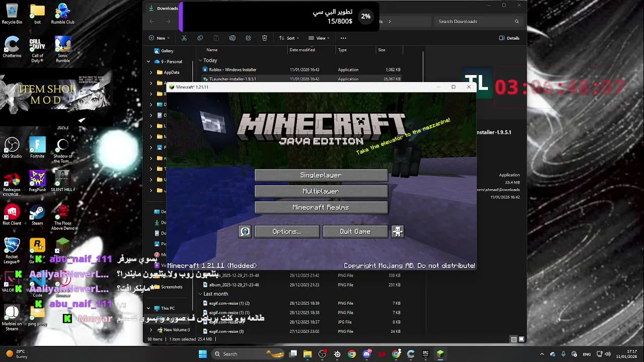Open Minecraft language selection icon button
Image resolution: width=644 pixels, height=362 pixels.
(x=245, y=231)
